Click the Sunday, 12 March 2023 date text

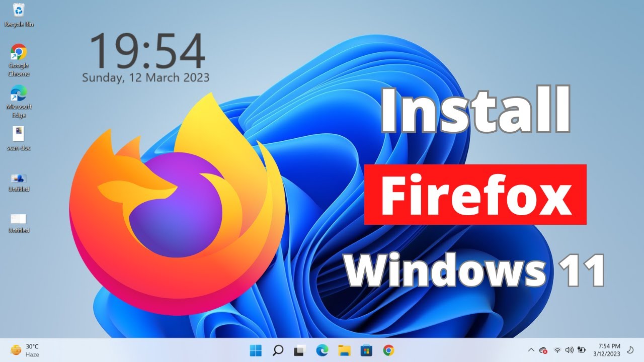tap(146, 78)
